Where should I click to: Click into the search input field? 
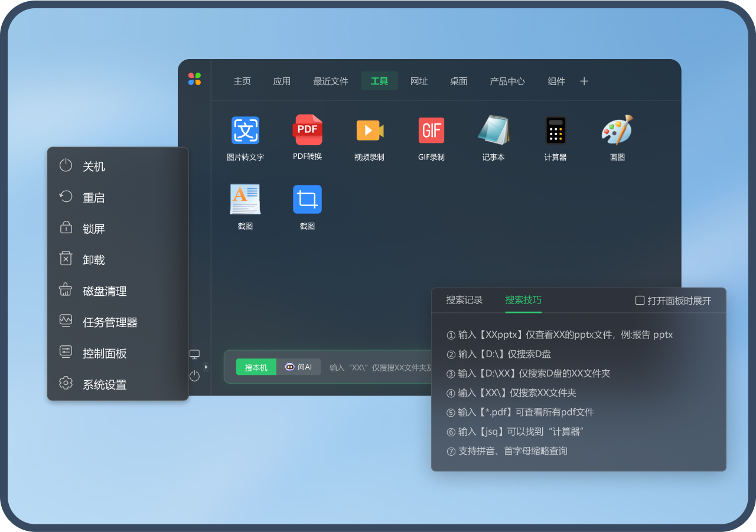(378, 367)
